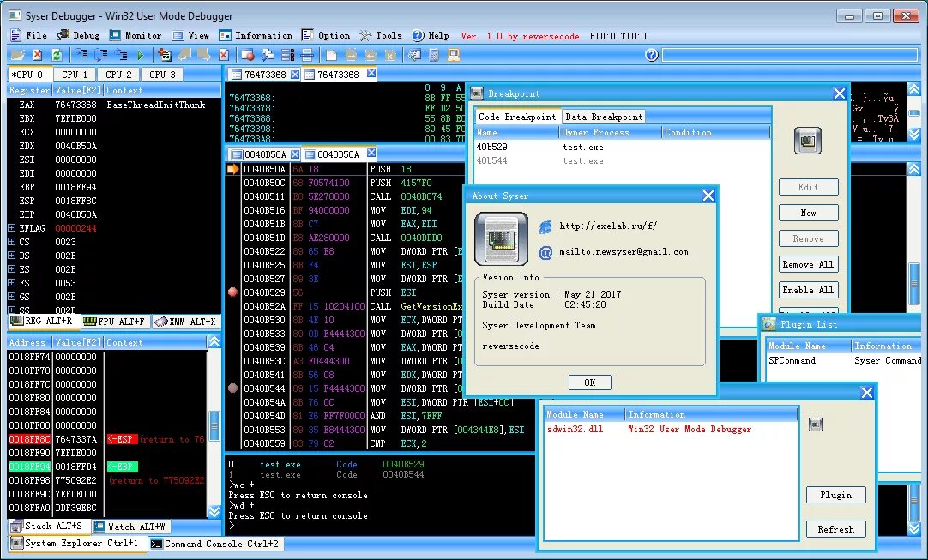Open Command Console via its bottom tab

coord(215,543)
